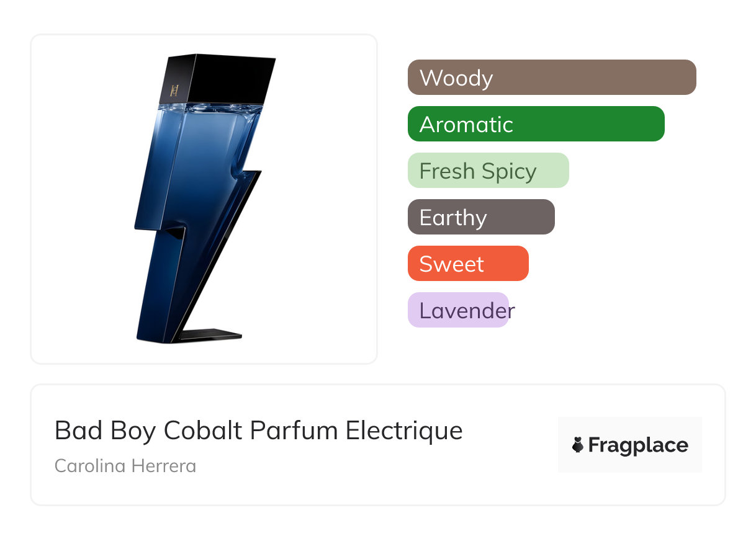Click the Fragplace perfume bottle logo icon
The width and height of the screenshot is (756, 536).
coord(577,445)
